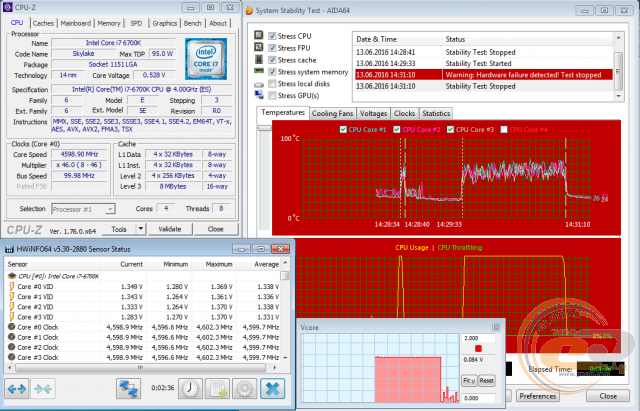Image resolution: width=640 pixels, height=411 pixels.
Task: Hide CPU Core #2 in temperature graph
Action: pyautogui.click(x=396, y=129)
